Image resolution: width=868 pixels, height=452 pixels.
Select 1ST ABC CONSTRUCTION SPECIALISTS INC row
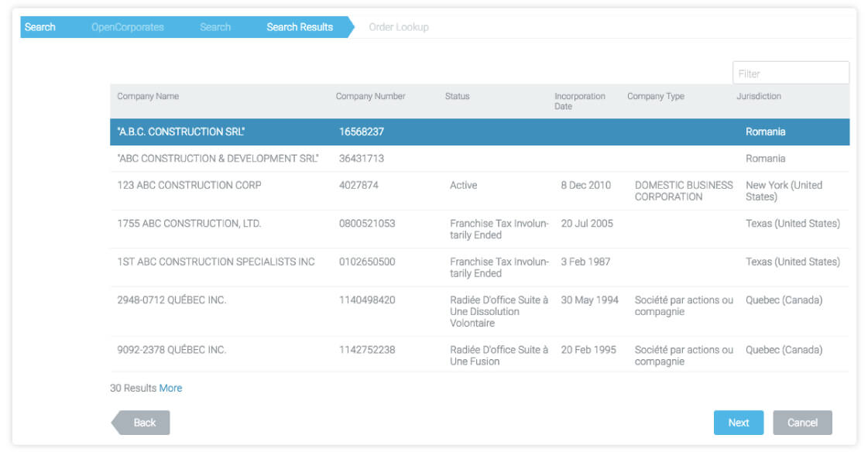(x=479, y=267)
